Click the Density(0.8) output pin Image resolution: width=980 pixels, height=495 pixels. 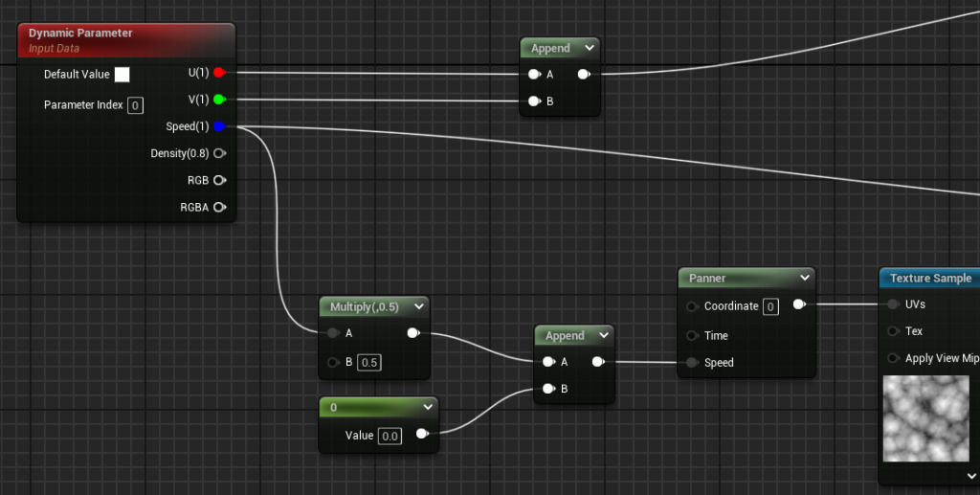pos(219,153)
